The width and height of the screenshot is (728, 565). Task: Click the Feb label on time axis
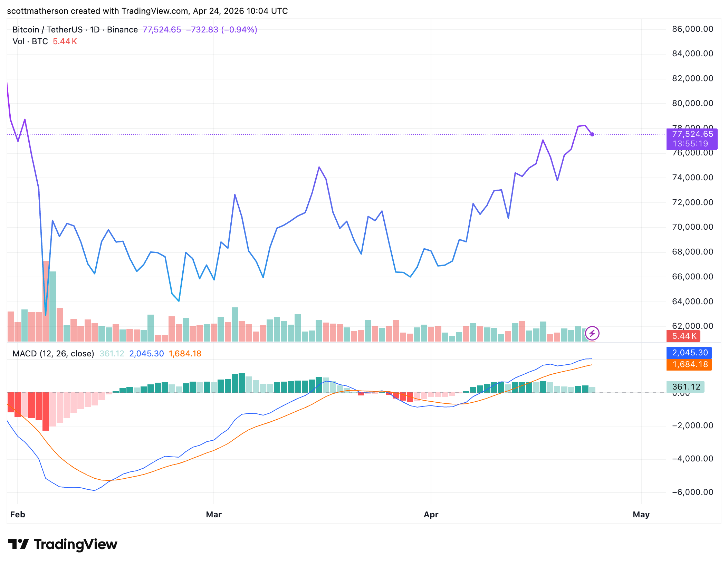coord(18,515)
